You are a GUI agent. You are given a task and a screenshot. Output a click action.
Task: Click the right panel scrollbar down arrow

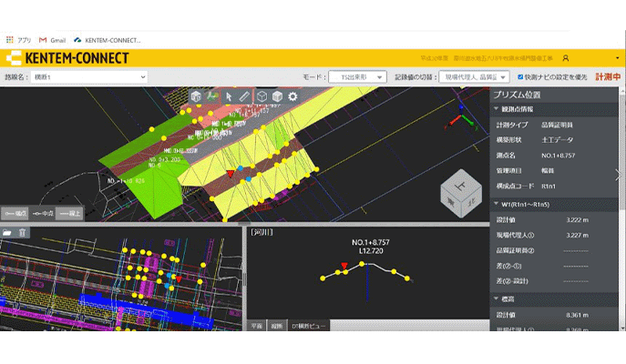coord(622,328)
